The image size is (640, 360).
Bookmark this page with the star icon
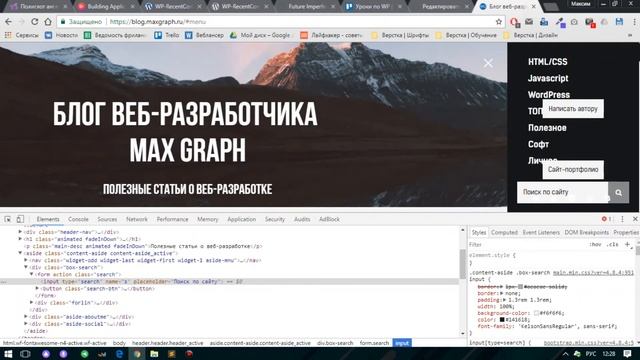coord(499,22)
